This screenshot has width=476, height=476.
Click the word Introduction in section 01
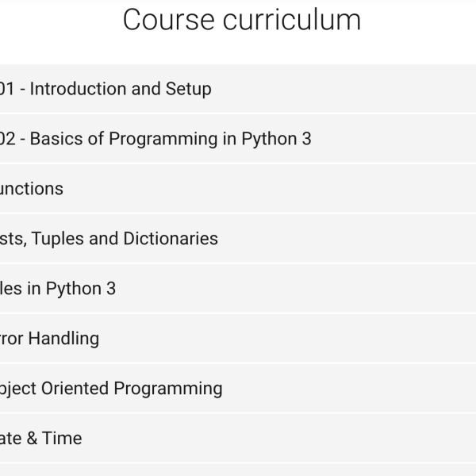click(x=80, y=89)
